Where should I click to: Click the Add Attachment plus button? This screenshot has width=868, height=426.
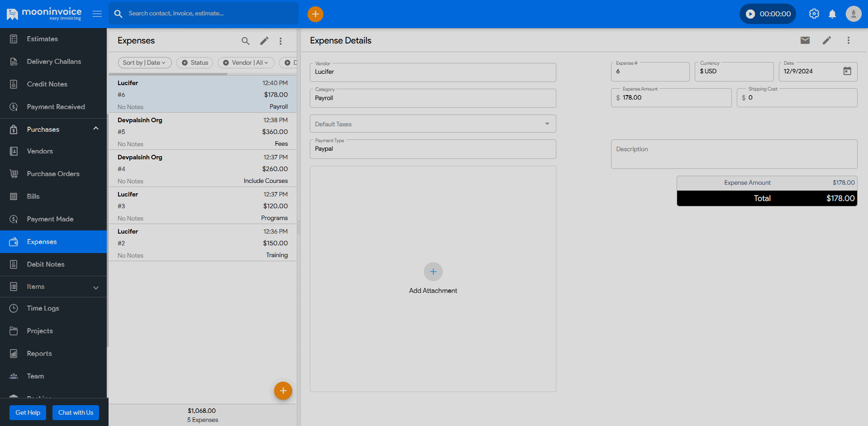433,272
